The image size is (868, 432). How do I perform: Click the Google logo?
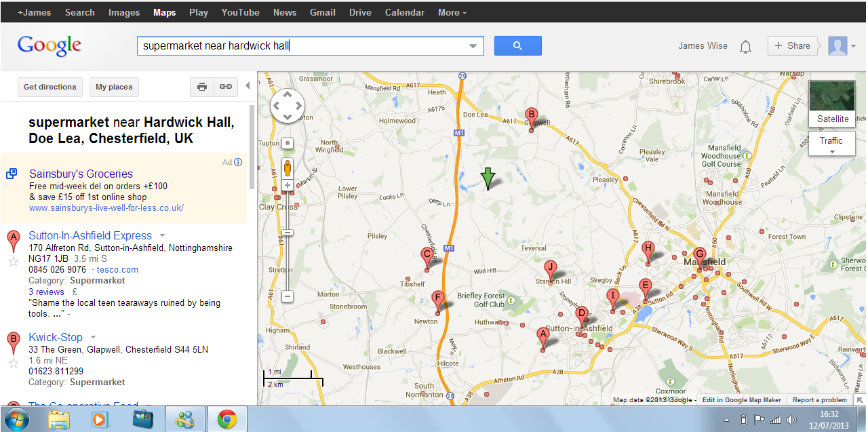(x=50, y=46)
